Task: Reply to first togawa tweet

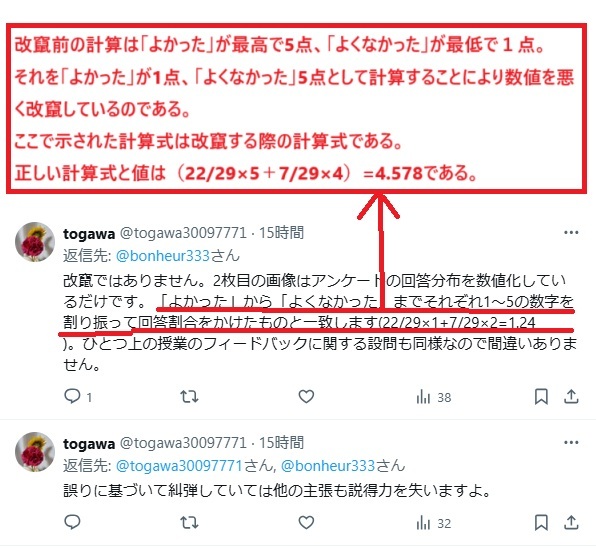Action: [x=72, y=396]
